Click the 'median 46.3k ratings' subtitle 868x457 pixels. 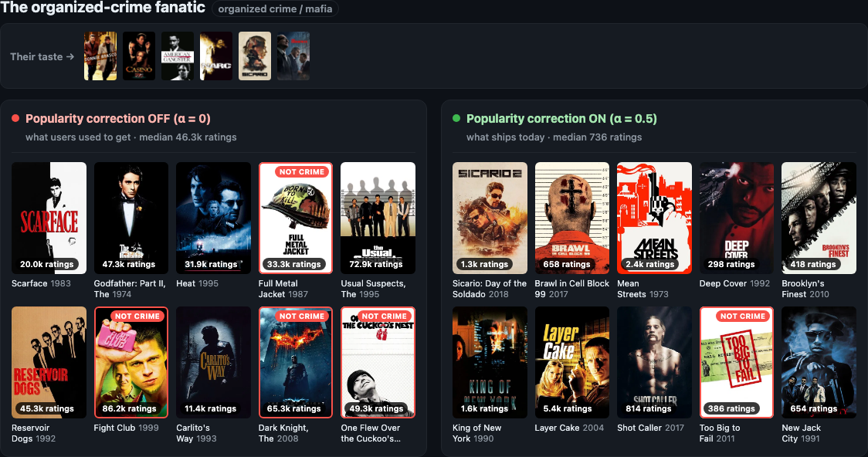click(x=188, y=137)
